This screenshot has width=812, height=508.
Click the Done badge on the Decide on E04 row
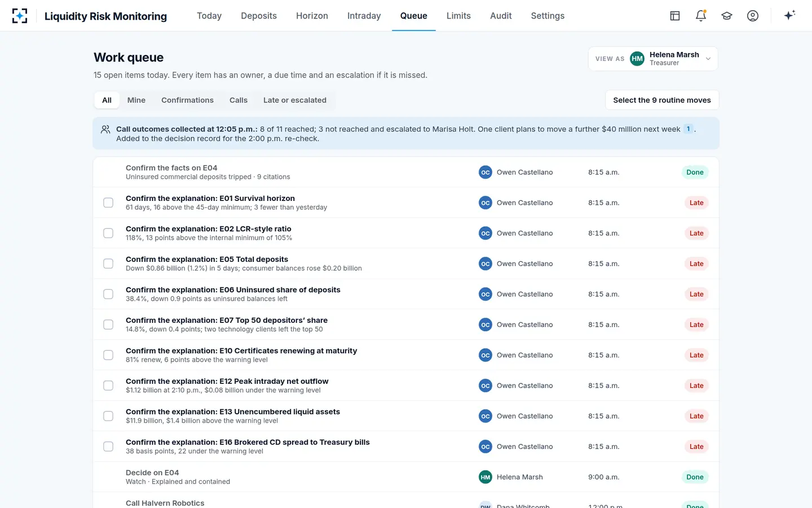tap(695, 477)
